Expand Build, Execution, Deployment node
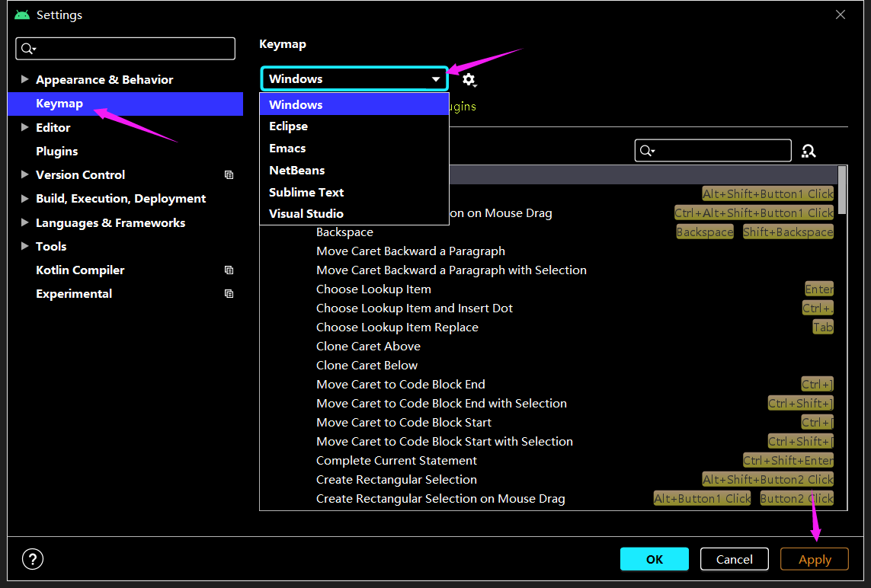 coord(24,198)
